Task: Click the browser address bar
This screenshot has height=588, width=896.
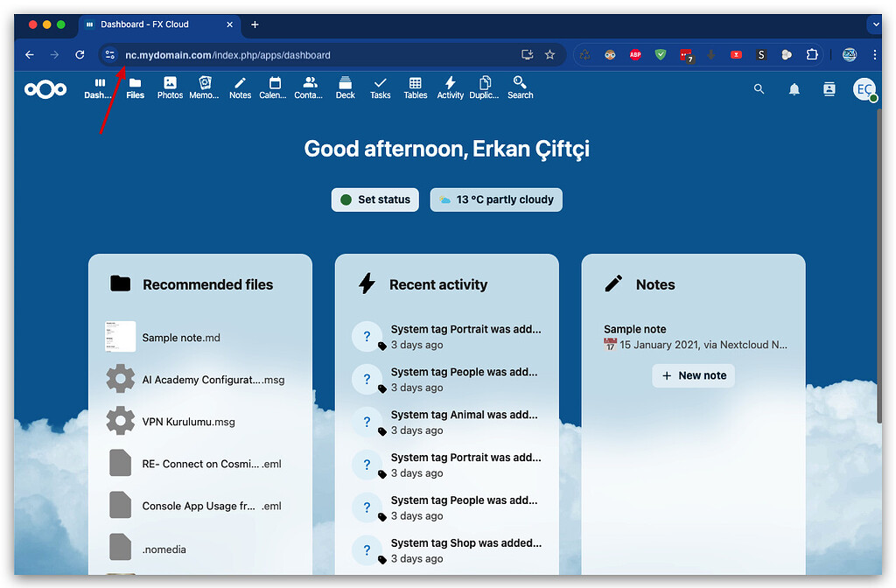Action: 315,55
